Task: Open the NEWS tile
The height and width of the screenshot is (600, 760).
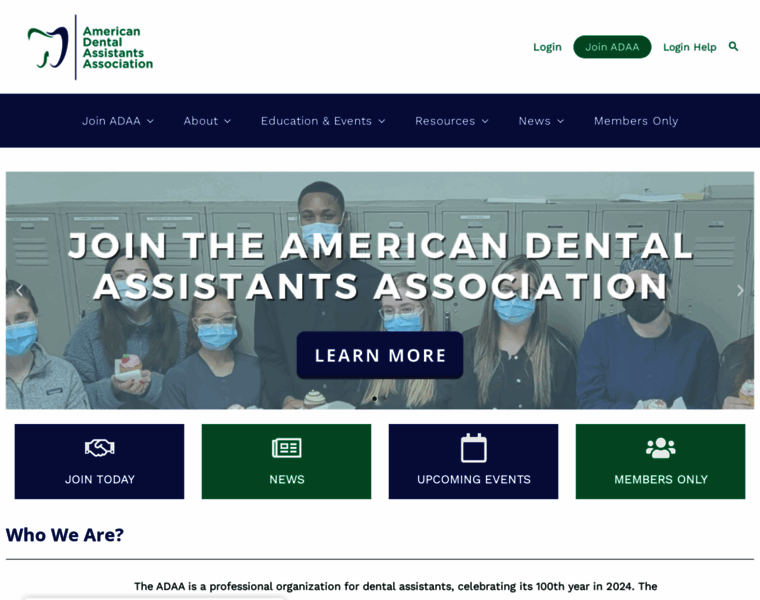Action: [286, 461]
